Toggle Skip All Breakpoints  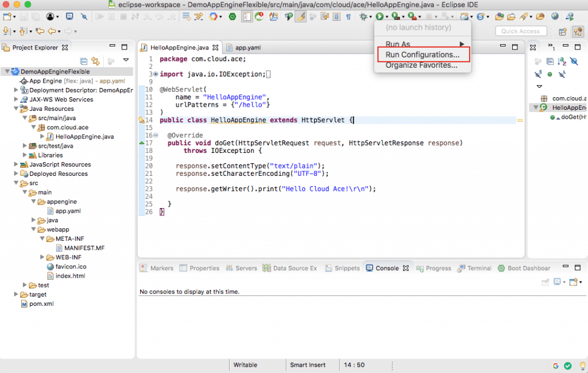pos(83,17)
